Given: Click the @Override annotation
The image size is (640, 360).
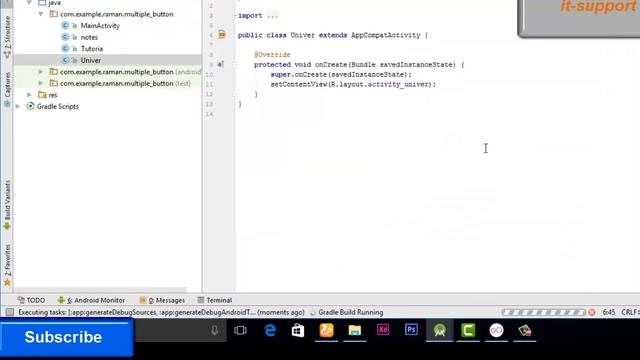Looking at the screenshot, I should pos(272,55).
